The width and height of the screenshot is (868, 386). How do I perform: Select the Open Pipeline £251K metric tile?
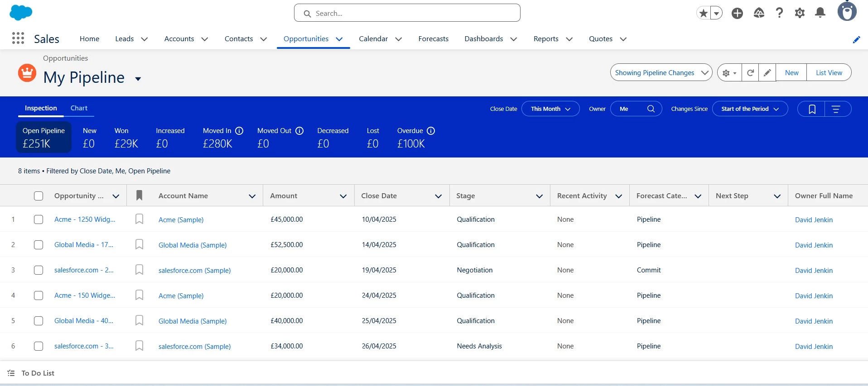click(44, 137)
